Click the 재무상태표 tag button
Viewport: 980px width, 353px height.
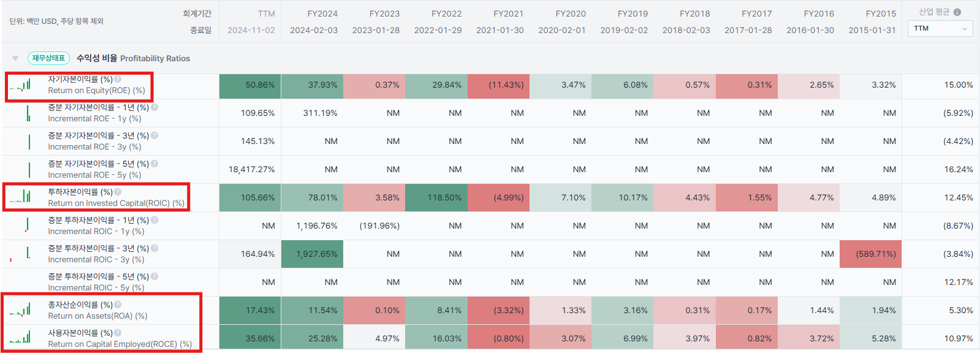48,58
